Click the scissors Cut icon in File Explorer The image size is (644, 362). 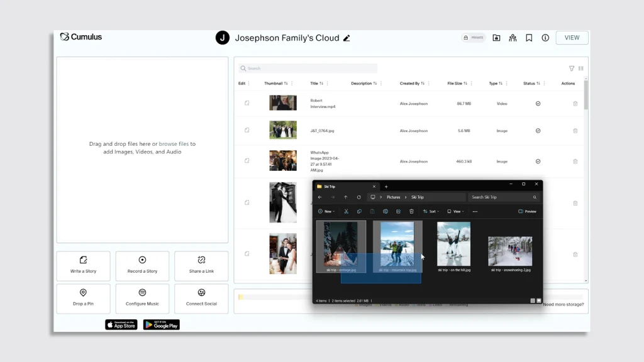(346, 211)
